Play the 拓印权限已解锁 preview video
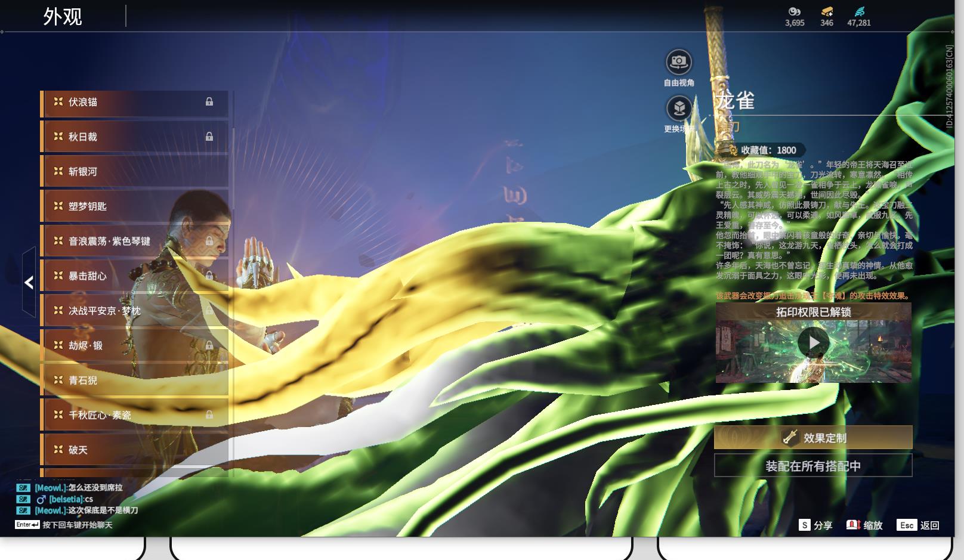Viewport: 964px width, 560px height. [x=814, y=343]
